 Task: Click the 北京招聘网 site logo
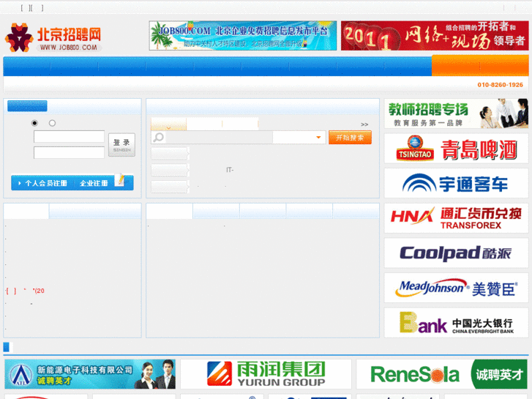click(53, 37)
